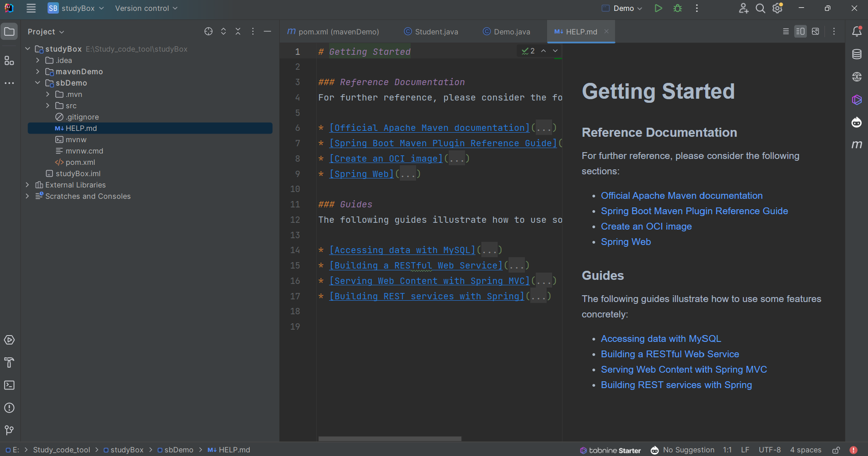Open more run actions menu

tap(697, 8)
